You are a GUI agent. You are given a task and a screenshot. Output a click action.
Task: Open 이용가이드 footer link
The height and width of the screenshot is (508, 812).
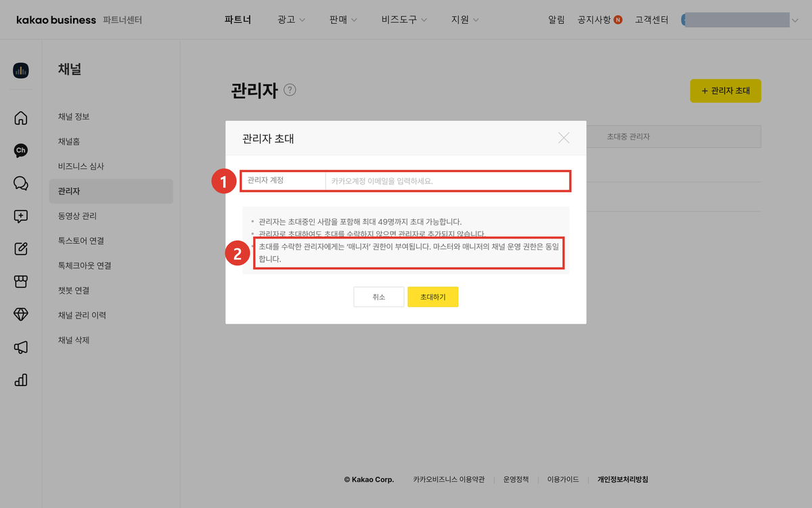coord(563,480)
